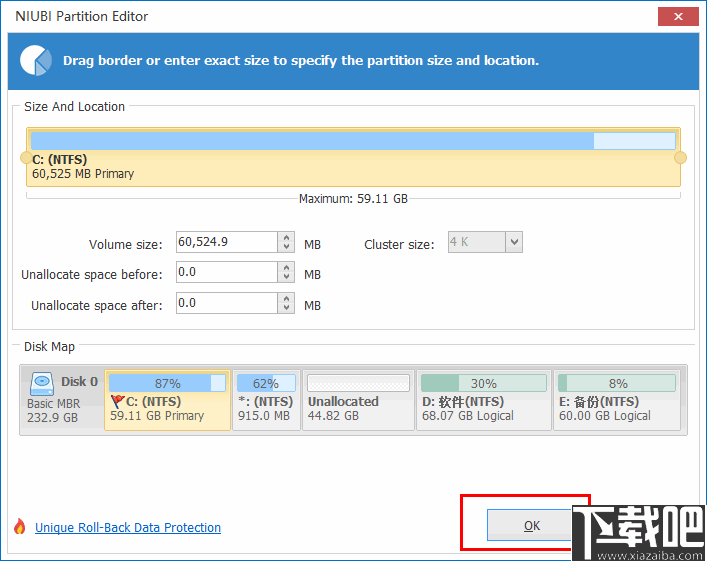Select D: 软件(NTFS) 68.07 GB partition
Viewport: 707px width, 561px height.
tap(484, 400)
